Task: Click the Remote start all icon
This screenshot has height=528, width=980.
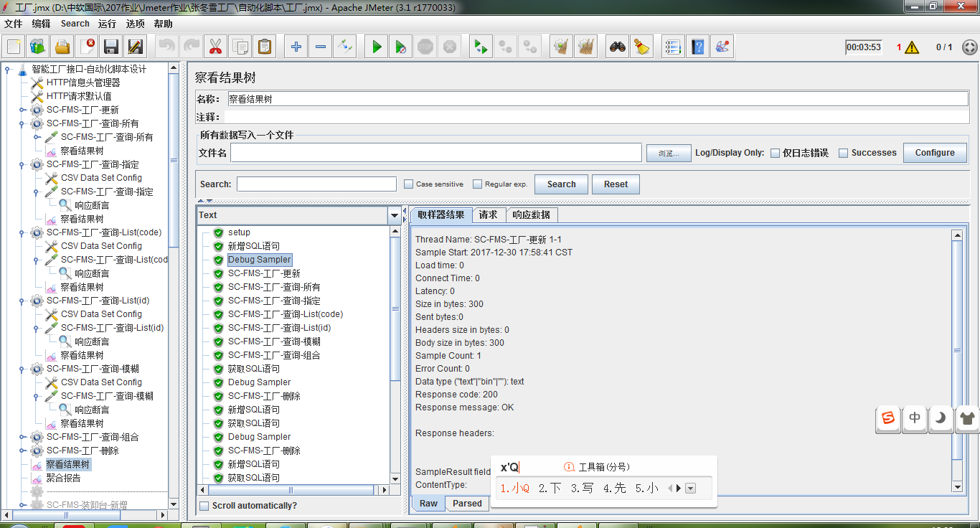Action: (480, 47)
